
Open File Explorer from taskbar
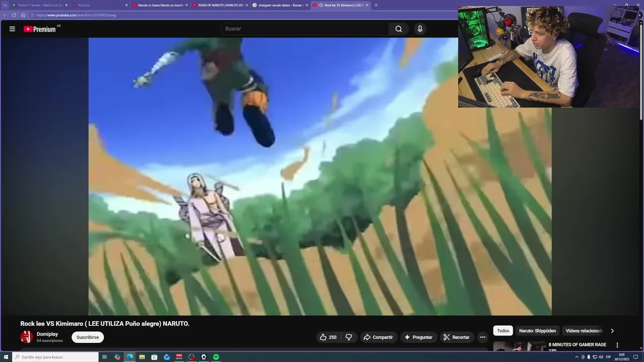tap(142, 357)
